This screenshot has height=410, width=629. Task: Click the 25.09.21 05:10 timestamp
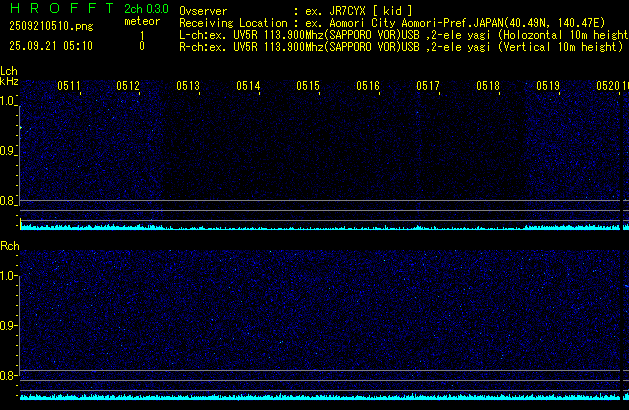coord(50,46)
